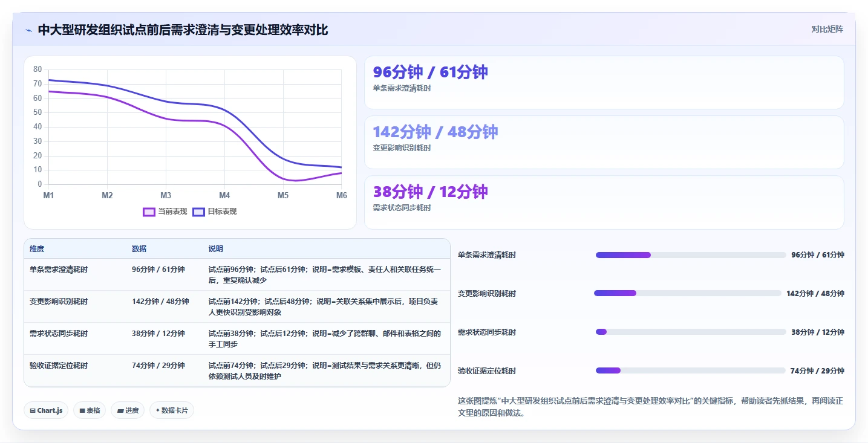Click the table description starting 试点前38分钟
Screen dimensions: 868x443
[x=325, y=339]
